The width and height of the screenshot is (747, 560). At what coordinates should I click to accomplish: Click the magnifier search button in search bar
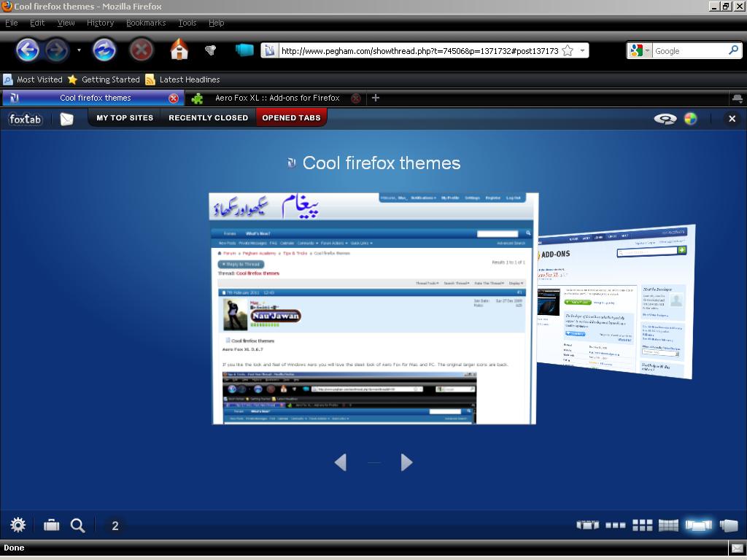point(734,50)
